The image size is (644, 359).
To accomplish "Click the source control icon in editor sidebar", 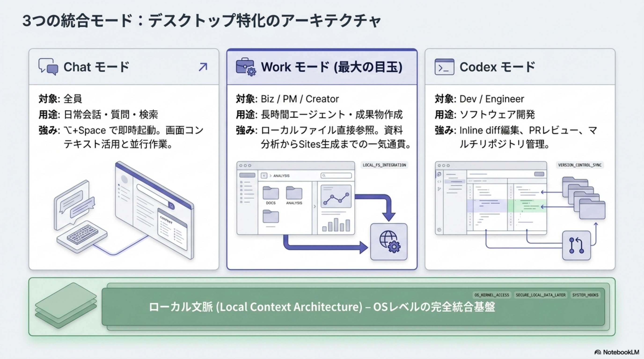I will 439,189.
